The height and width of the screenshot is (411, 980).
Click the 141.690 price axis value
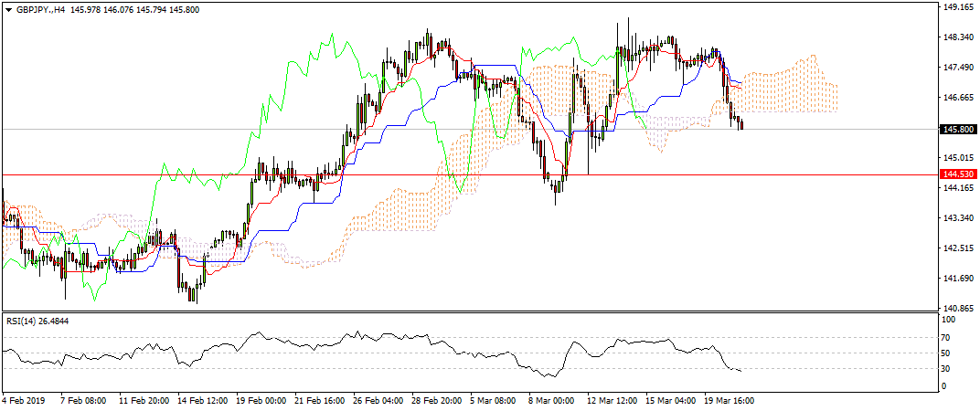click(958, 278)
